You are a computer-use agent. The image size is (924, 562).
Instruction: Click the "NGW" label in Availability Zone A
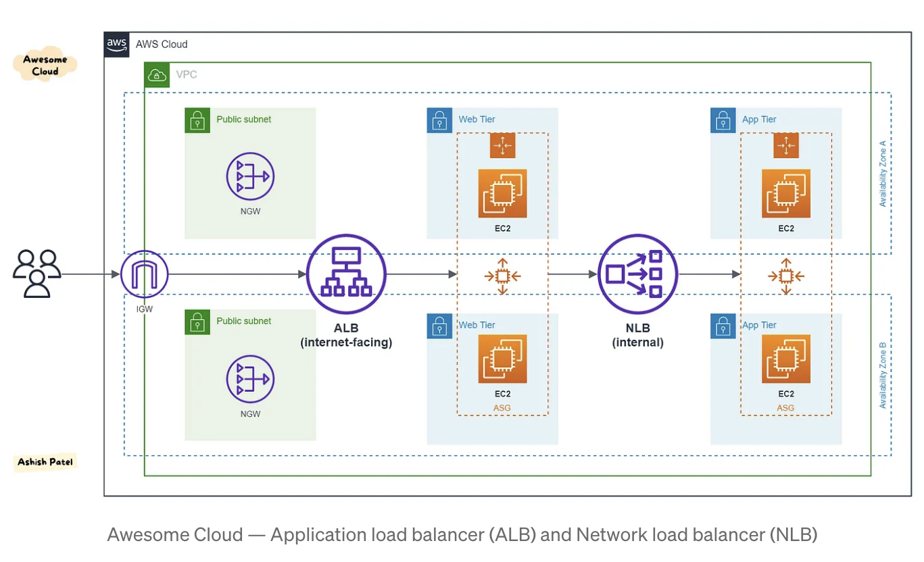[250, 211]
